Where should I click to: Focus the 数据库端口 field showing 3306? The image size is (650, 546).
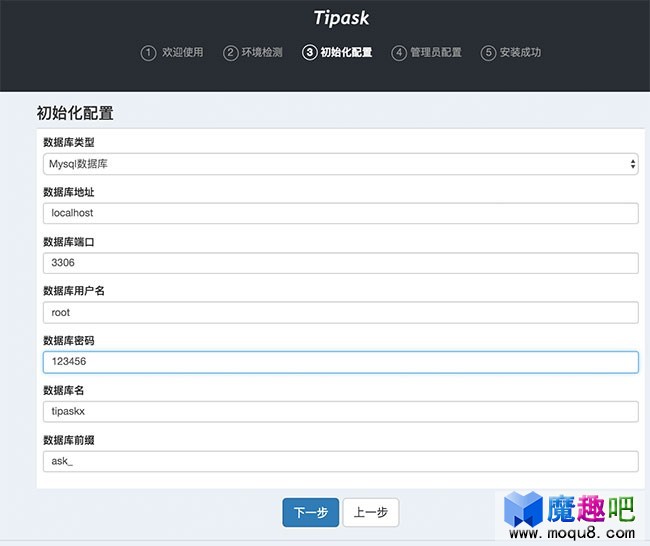[340, 263]
